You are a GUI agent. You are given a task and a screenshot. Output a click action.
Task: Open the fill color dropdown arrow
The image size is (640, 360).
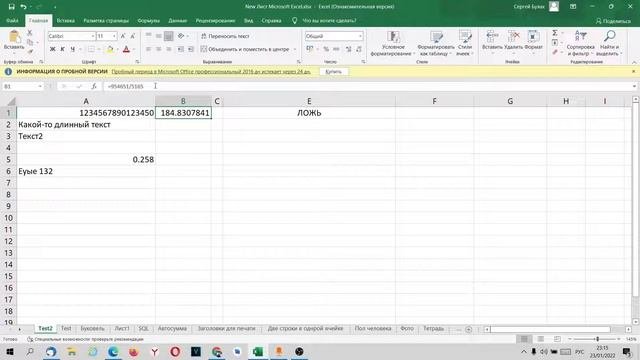pyautogui.click(x=118, y=49)
